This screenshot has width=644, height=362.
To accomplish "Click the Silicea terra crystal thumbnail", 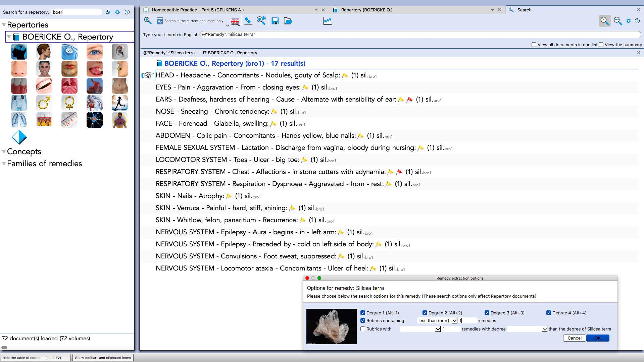I will pos(332,326).
